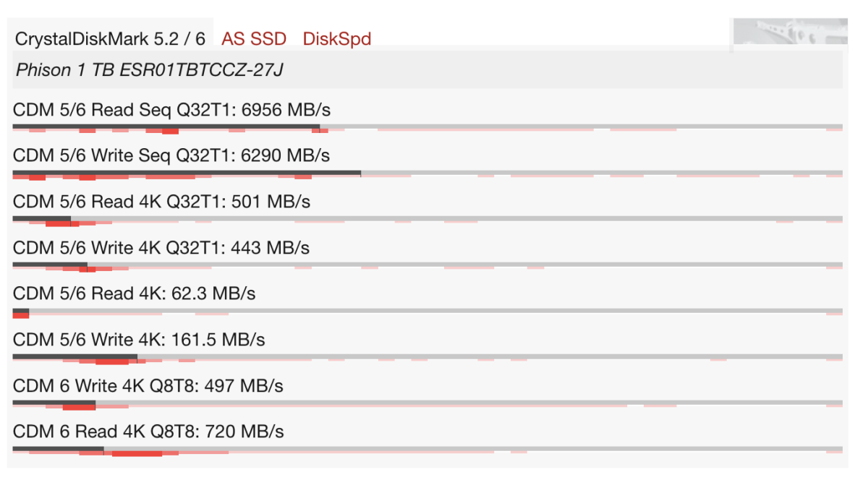This screenshot has height=480, width=868.
Task: Click the bar under Write 4K Q32T1
Action: click(x=50, y=265)
